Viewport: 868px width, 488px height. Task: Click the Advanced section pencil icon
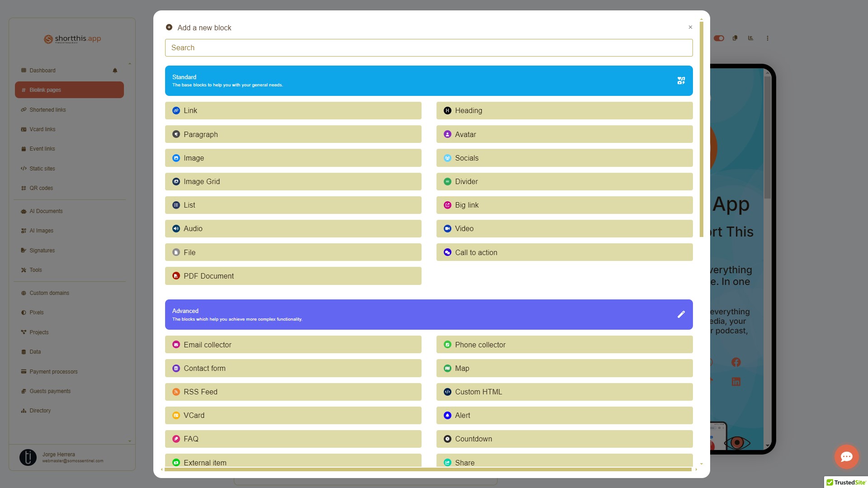click(681, 314)
